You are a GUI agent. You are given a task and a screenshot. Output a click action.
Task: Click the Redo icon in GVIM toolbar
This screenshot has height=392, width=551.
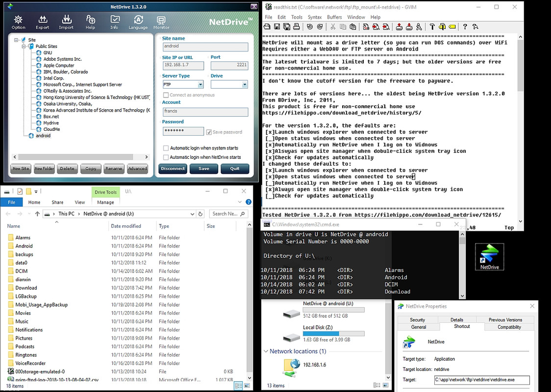pyautogui.click(x=320, y=26)
